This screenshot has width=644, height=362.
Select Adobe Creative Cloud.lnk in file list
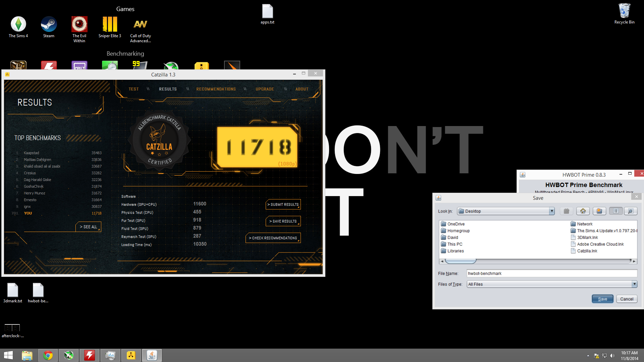point(597,244)
